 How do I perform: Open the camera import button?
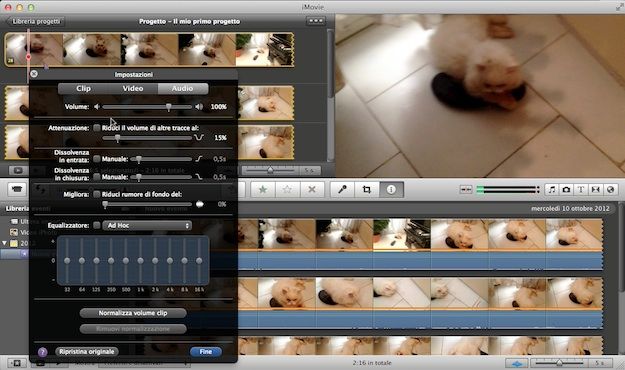tap(17, 189)
